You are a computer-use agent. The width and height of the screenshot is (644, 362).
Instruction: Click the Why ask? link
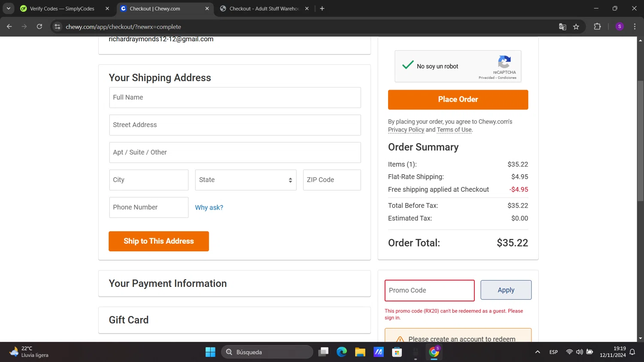pyautogui.click(x=209, y=208)
